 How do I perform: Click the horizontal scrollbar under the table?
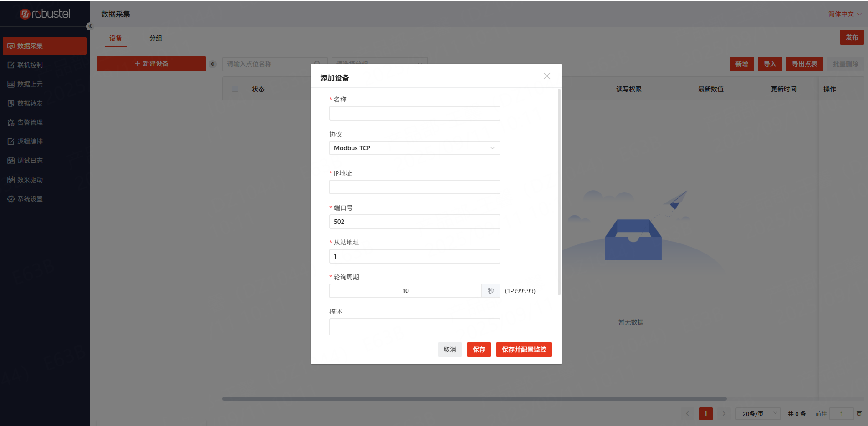(474, 399)
